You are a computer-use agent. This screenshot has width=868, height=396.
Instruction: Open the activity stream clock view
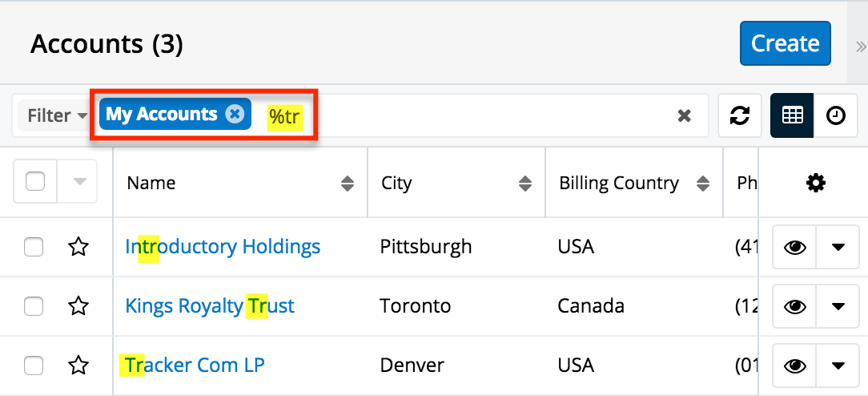pos(835,115)
